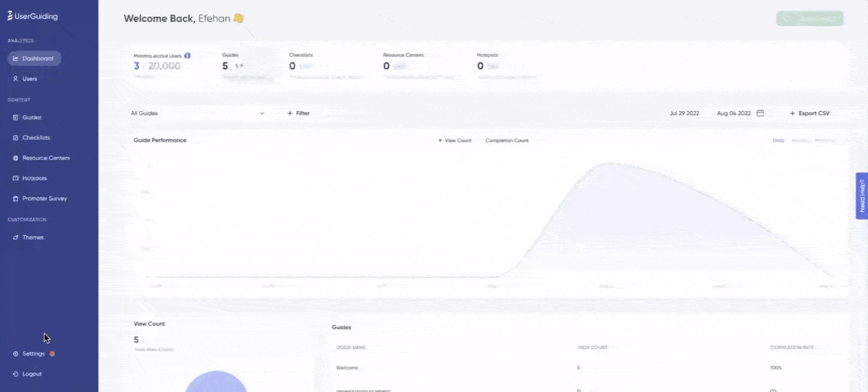Click the UserGuiding logo

[33, 16]
